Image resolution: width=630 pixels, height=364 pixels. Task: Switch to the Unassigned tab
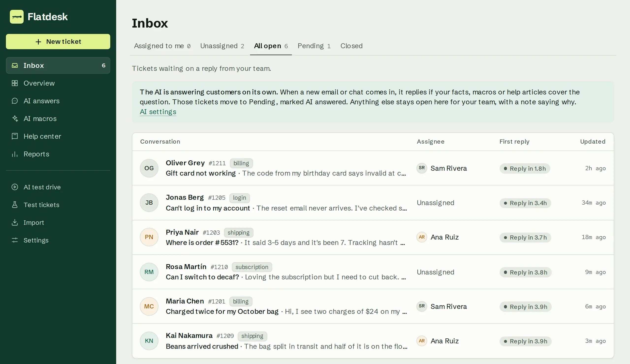point(222,46)
